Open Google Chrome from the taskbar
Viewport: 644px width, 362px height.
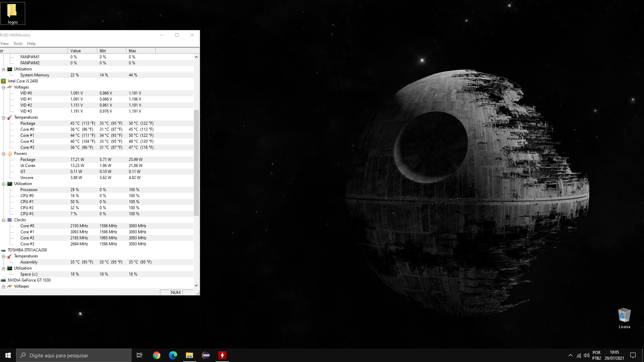coord(157,355)
